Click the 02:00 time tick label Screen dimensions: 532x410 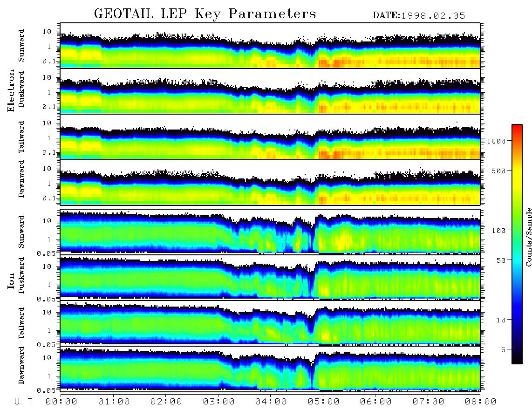tap(166, 402)
